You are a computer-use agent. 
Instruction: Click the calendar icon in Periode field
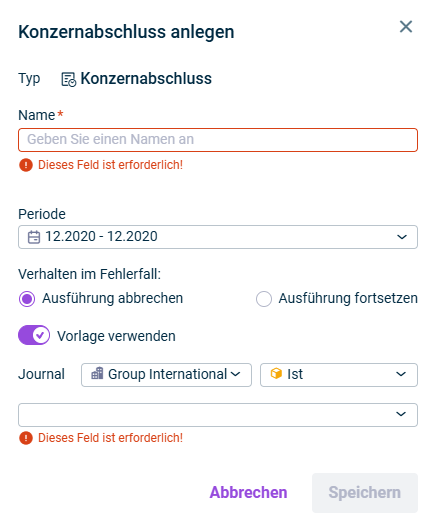click(x=34, y=237)
